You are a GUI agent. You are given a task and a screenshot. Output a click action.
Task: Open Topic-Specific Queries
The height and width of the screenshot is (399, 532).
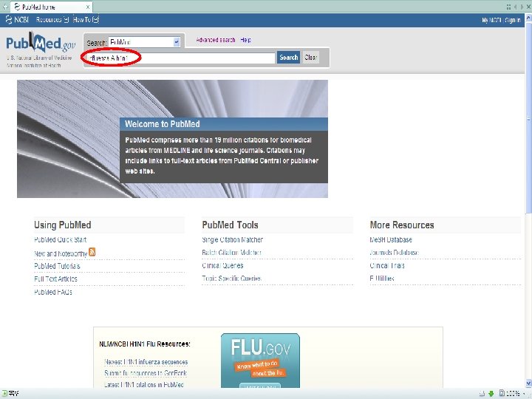231,279
